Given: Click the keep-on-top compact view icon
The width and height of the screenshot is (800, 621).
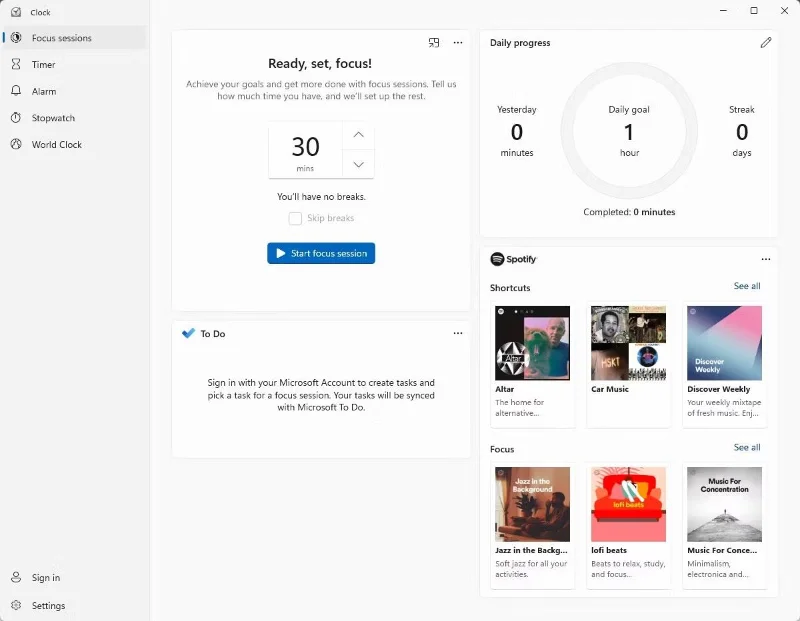Looking at the screenshot, I should [x=434, y=43].
